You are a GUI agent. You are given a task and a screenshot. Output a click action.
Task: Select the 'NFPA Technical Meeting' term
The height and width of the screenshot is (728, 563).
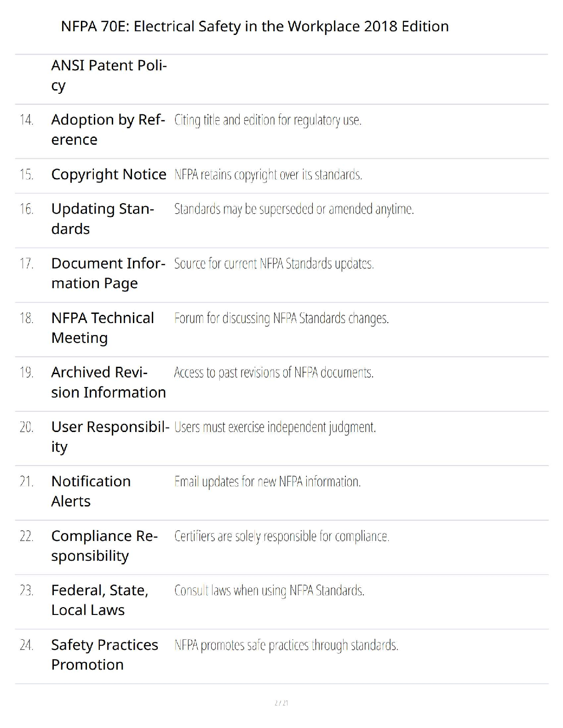click(x=102, y=328)
